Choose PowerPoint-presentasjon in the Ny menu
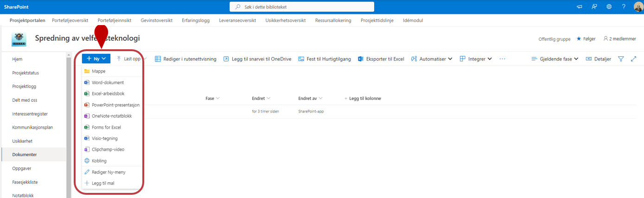644x198 pixels. (115, 105)
